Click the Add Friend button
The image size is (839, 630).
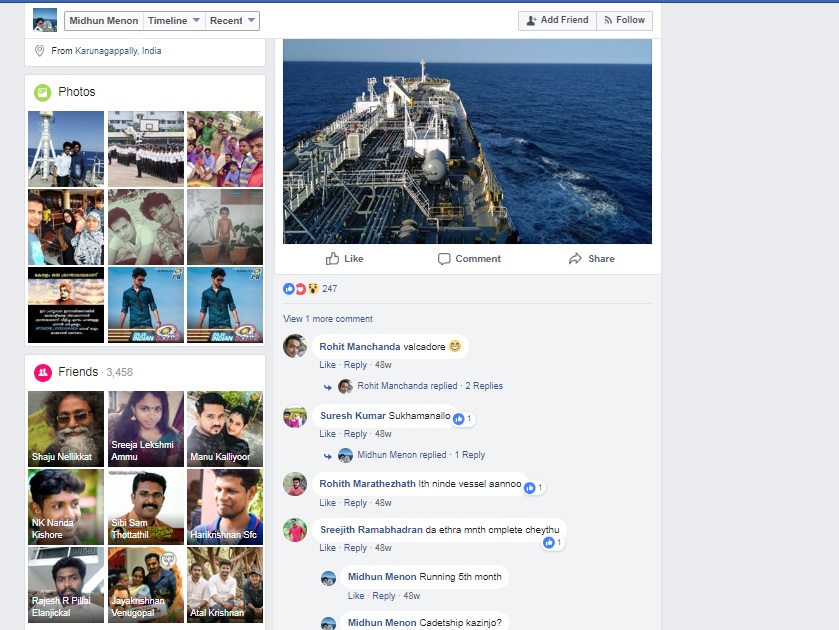(557, 20)
